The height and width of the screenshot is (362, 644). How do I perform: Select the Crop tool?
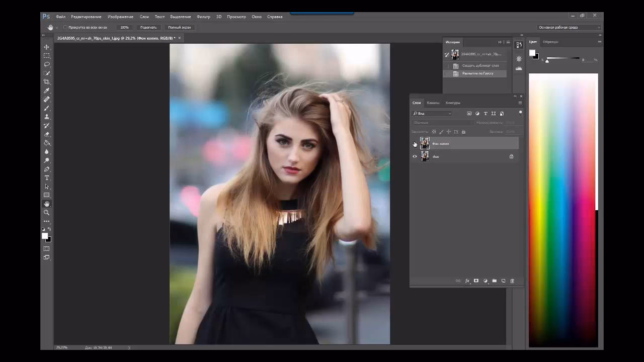pos(47,81)
